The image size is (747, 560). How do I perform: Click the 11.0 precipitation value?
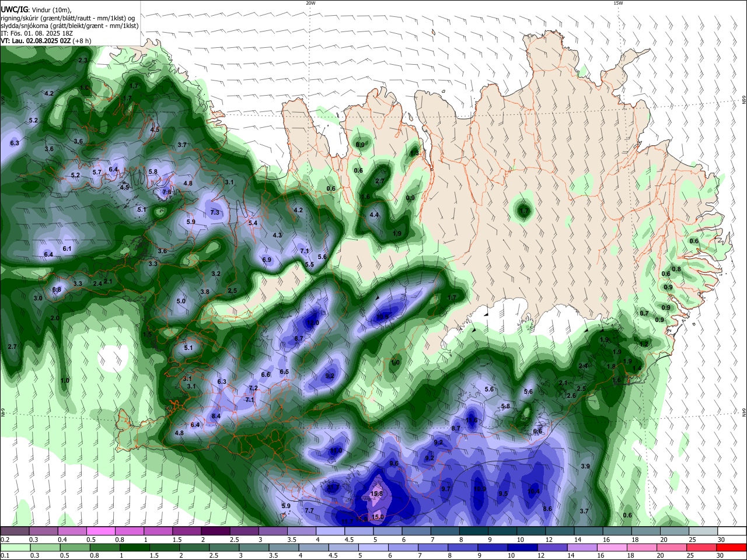[336, 451]
